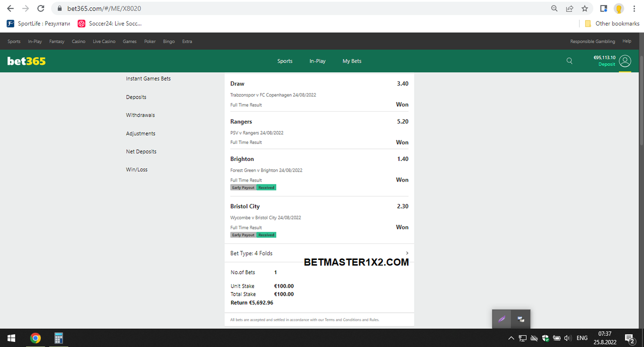The height and width of the screenshot is (347, 644).
Task: Switch to Sports tab in green header
Action: 285,61
